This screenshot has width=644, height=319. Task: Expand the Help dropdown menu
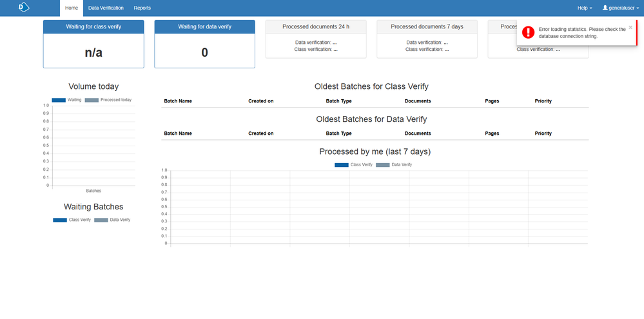pos(585,8)
